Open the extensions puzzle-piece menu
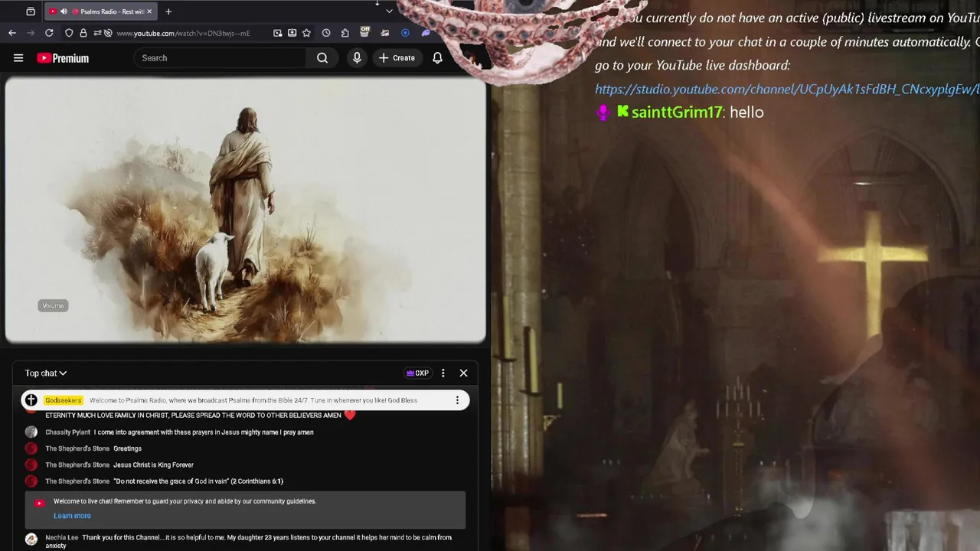980x551 pixels. pos(345,33)
